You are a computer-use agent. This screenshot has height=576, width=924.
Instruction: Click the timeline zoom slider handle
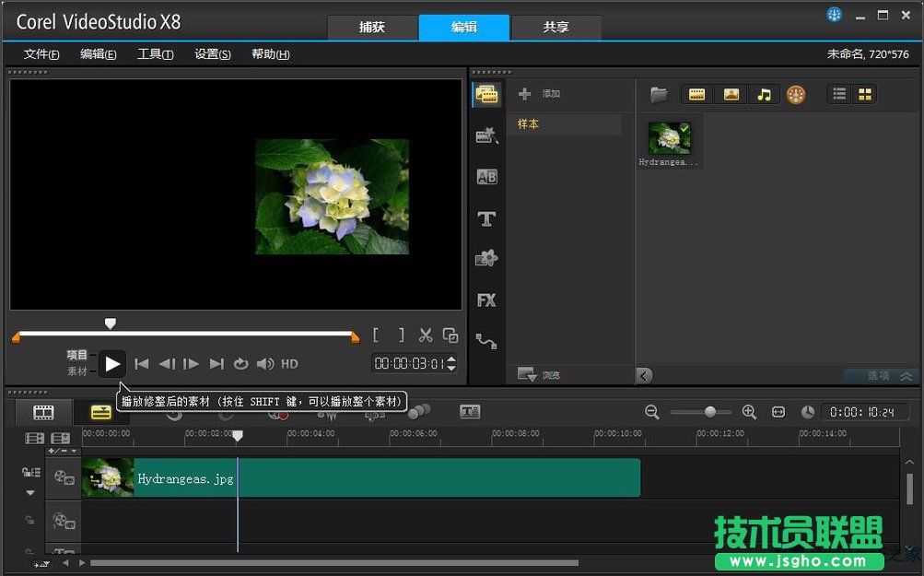tap(710, 412)
